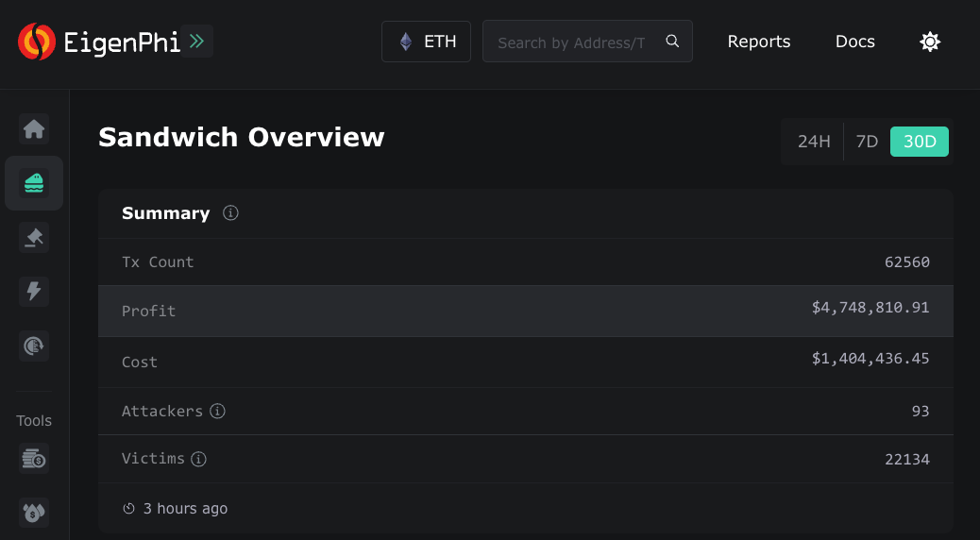Open the coin-cycle sidebar icon
980x540 pixels.
point(34,346)
